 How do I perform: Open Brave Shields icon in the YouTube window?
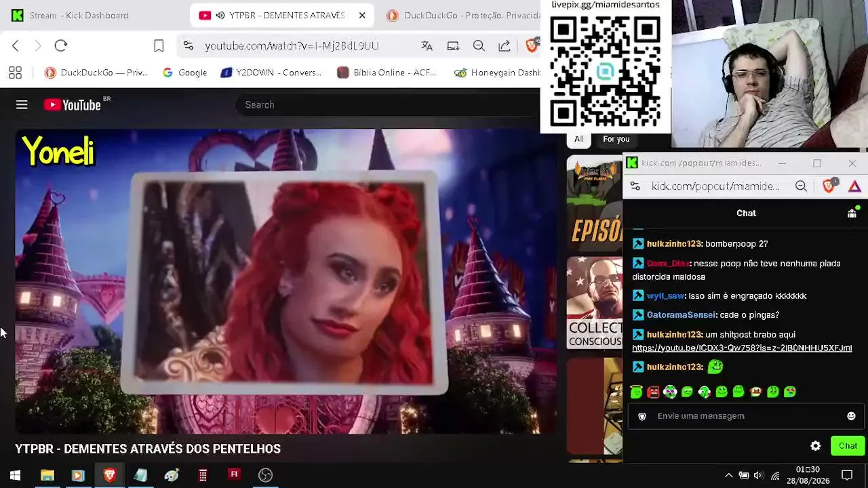click(532, 45)
